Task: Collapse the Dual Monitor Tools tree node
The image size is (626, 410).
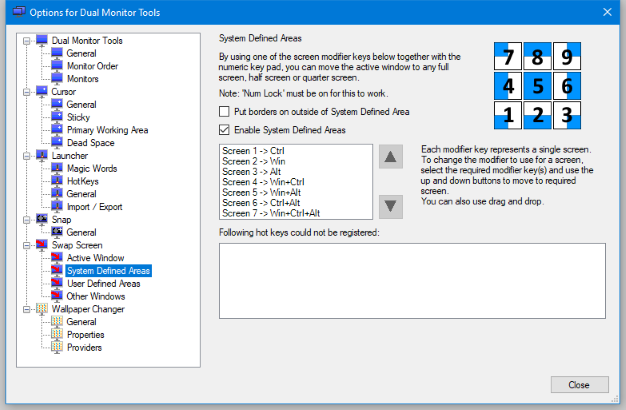Action: click(27, 41)
